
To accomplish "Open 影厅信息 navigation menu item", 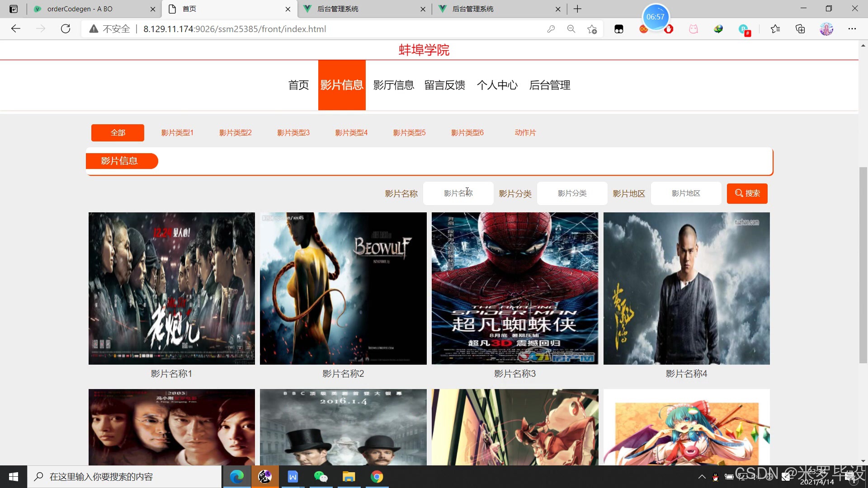I will [x=393, y=85].
